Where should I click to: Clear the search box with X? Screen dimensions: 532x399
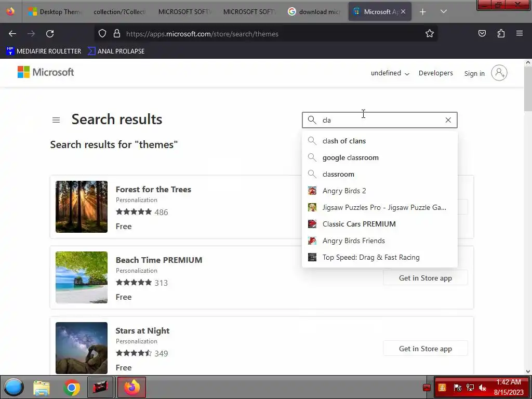[x=448, y=120]
